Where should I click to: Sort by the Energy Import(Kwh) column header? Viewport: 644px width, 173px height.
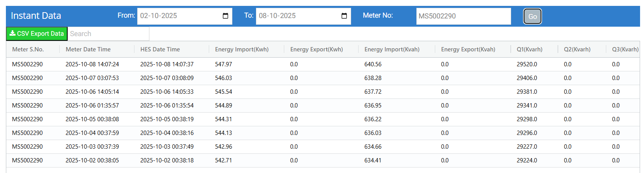[242, 49]
